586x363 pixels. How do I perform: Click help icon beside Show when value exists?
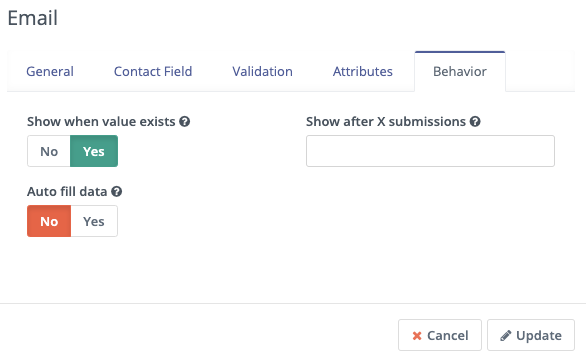click(x=185, y=121)
